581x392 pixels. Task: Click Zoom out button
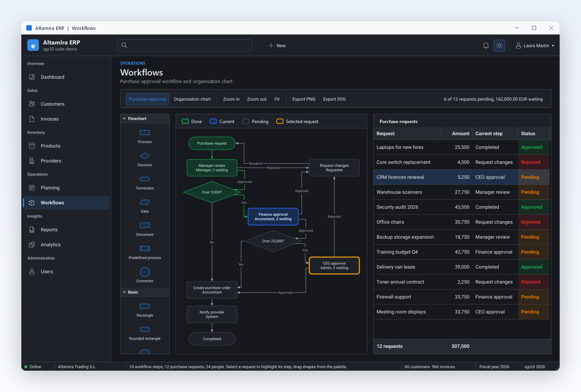tap(257, 99)
